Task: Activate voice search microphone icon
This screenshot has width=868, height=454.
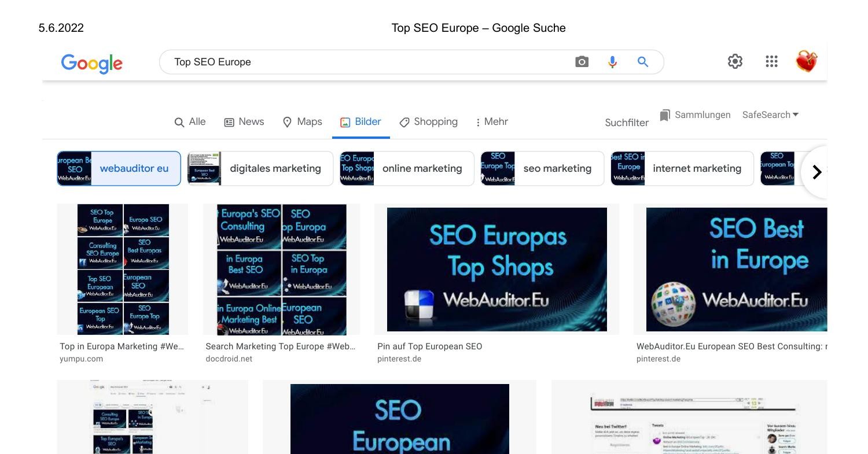Action: coord(612,61)
